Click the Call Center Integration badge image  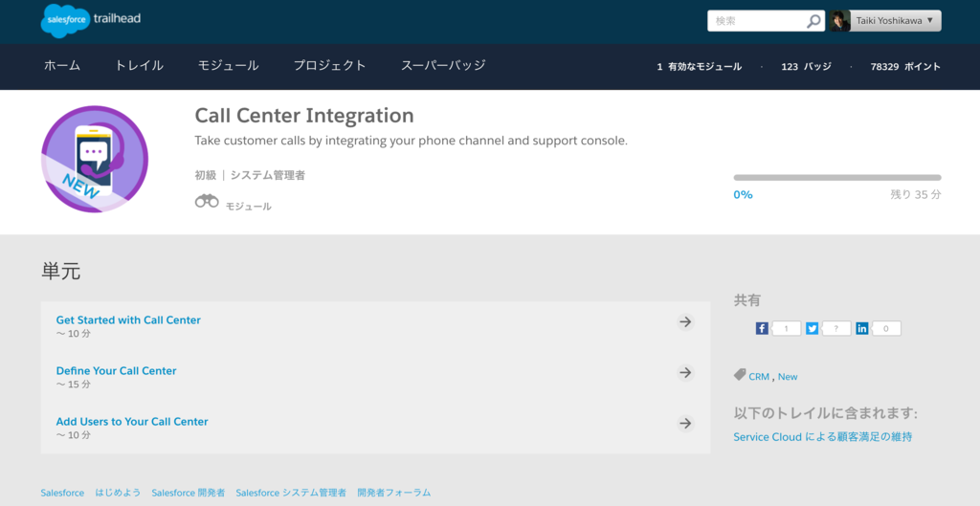[95, 160]
